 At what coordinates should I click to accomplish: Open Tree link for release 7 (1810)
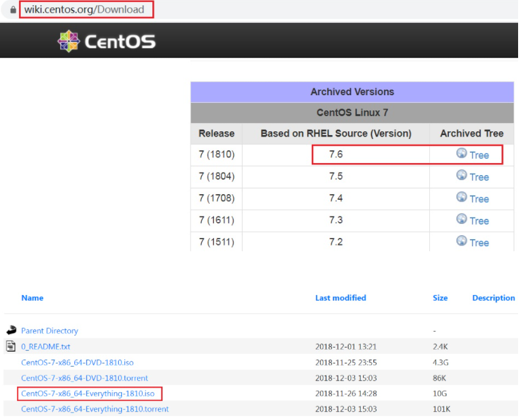click(x=479, y=155)
